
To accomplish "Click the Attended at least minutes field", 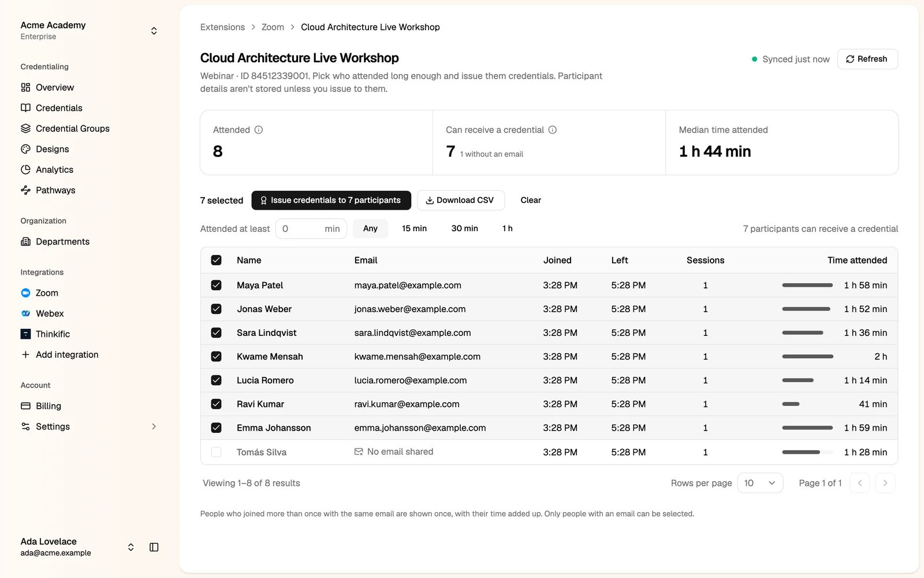I will pos(311,229).
